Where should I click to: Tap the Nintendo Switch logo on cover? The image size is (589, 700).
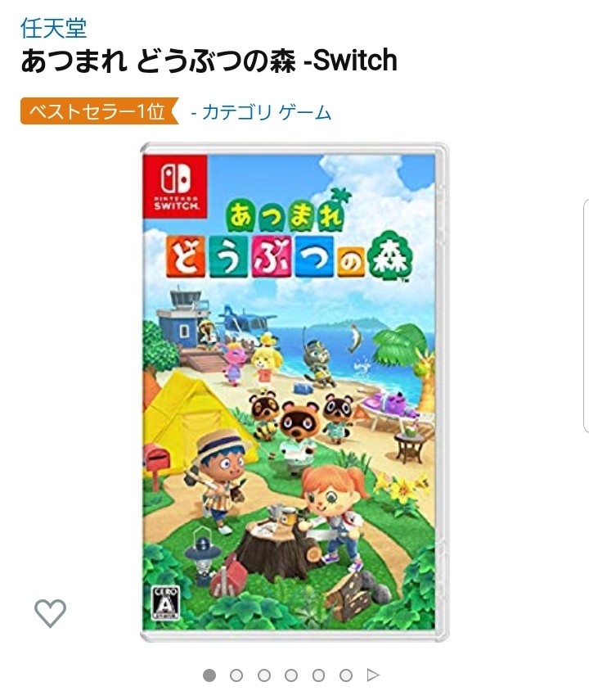tap(175, 186)
